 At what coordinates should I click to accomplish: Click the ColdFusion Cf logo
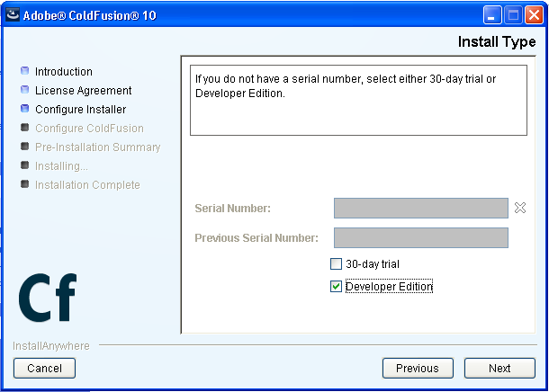[48, 298]
